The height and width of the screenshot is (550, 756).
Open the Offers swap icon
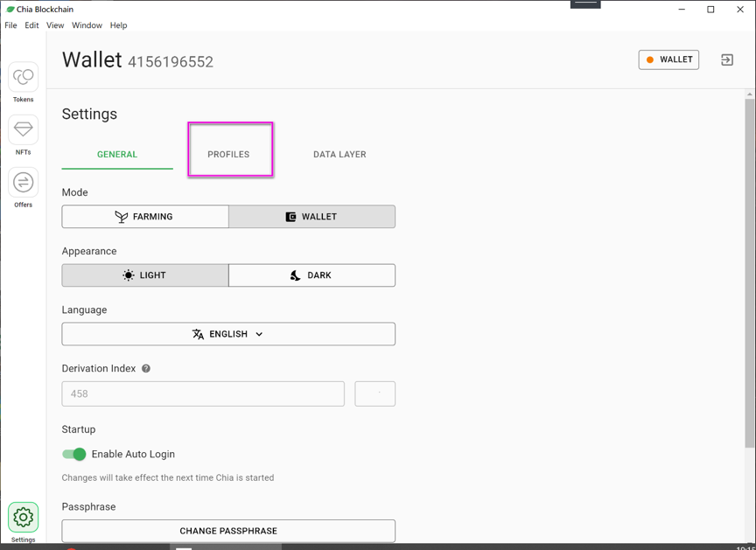click(23, 183)
